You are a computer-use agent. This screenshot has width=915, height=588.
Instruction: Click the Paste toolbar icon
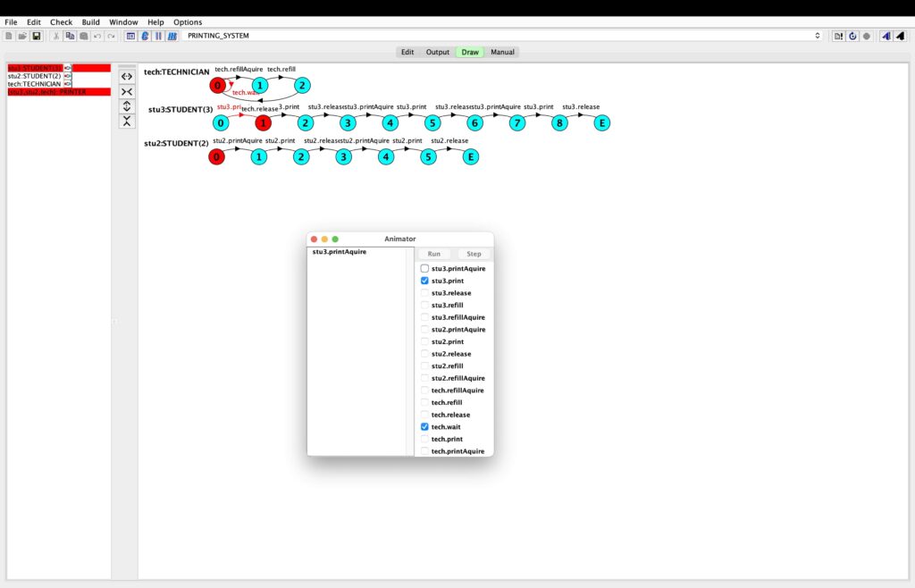click(x=84, y=36)
